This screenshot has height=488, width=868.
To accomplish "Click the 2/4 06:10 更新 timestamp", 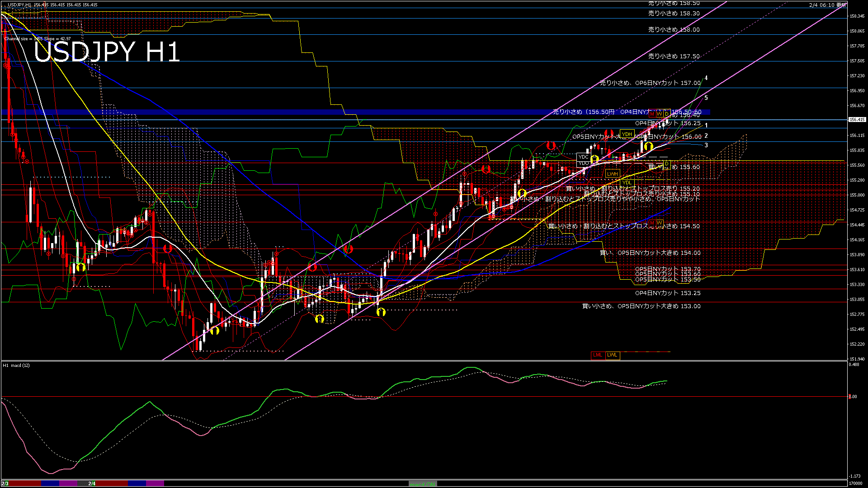I will pos(827,5).
